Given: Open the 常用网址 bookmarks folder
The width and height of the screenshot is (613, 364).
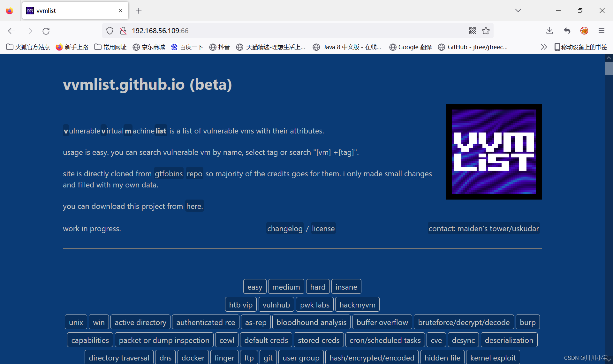Looking at the screenshot, I should [x=110, y=47].
